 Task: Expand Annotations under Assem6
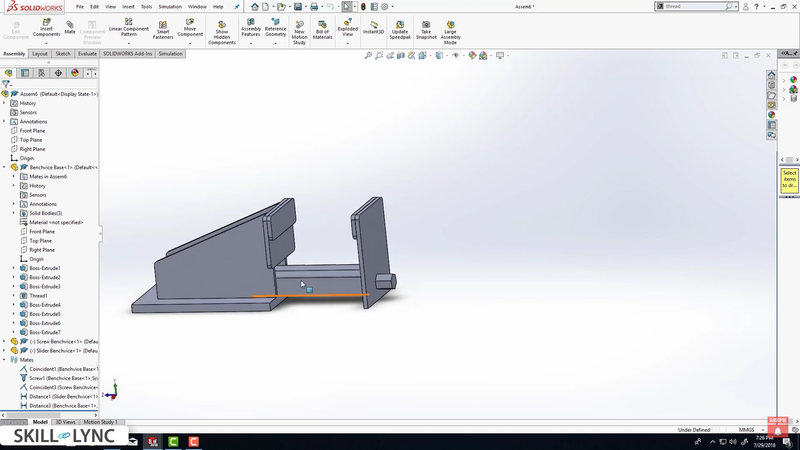5,121
